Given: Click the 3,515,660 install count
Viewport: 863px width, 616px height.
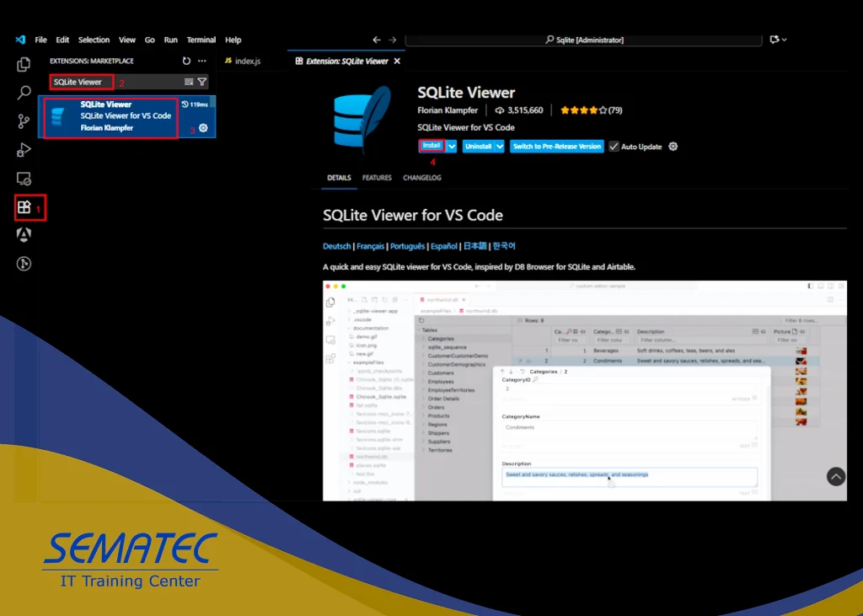Looking at the screenshot, I should point(519,110).
